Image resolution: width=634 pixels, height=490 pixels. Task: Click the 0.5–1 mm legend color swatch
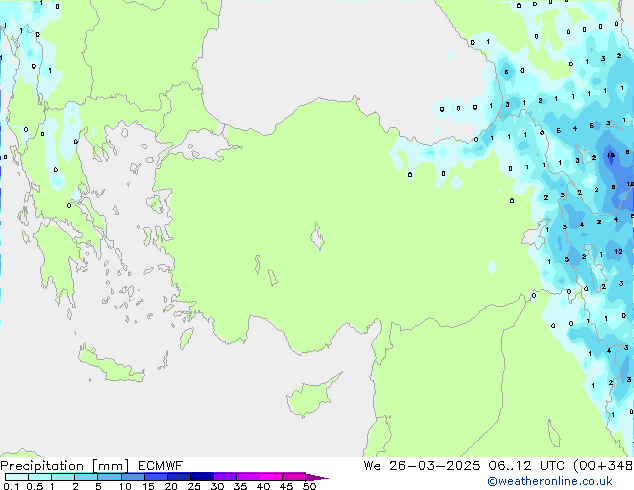(40, 477)
